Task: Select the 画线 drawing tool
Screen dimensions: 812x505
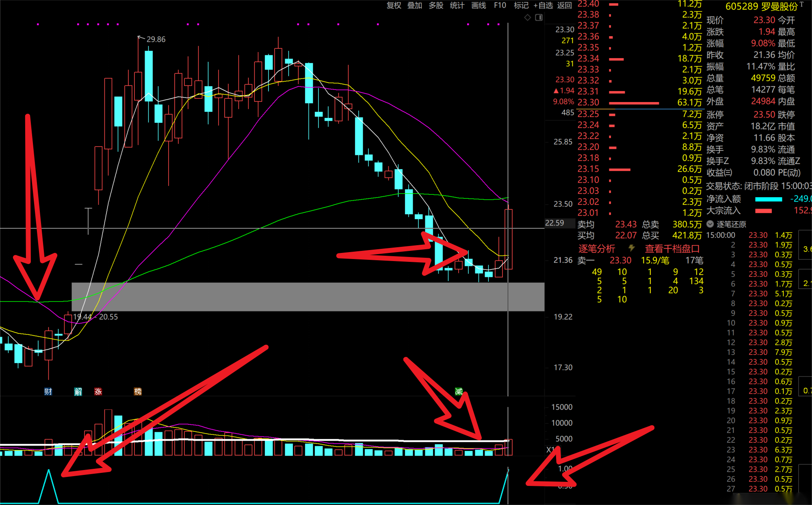Action: pos(479,5)
